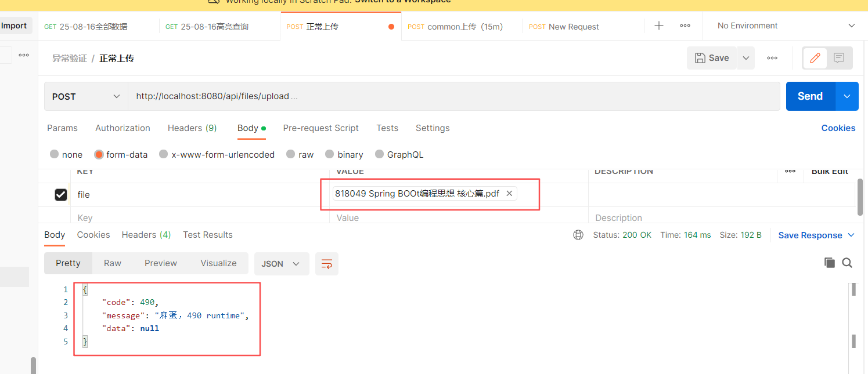Select the request Body tab
868x374 pixels.
[x=251, y=128]
